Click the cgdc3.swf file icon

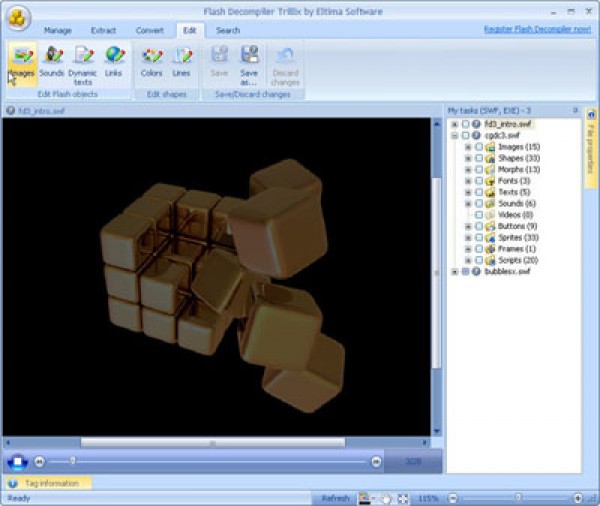pyautogui.click(x=476, y=135)
